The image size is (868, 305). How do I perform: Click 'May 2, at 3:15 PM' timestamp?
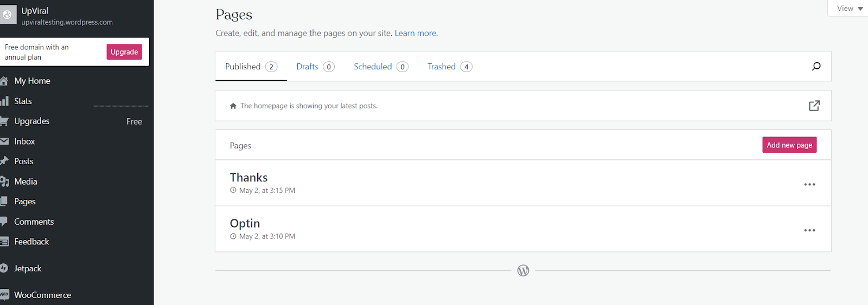(267, 191)
